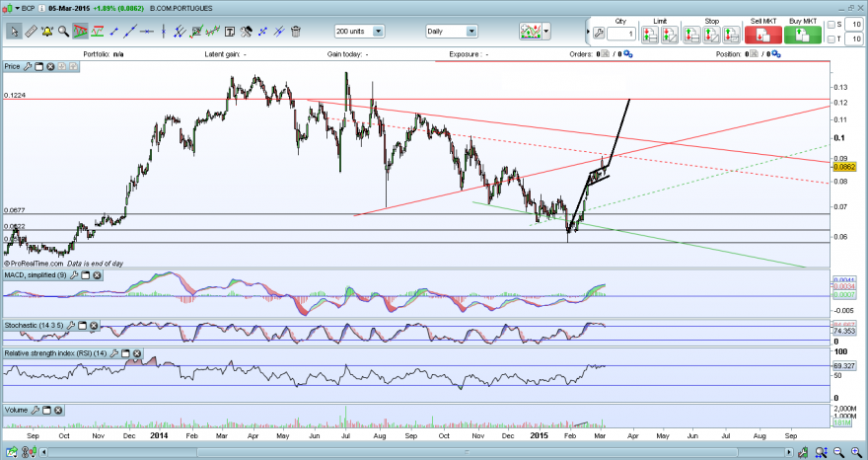The height and width of the screenshot is (460, 868).
Task: Select the ruler measurement tool
Action: (x=31, y=32)
